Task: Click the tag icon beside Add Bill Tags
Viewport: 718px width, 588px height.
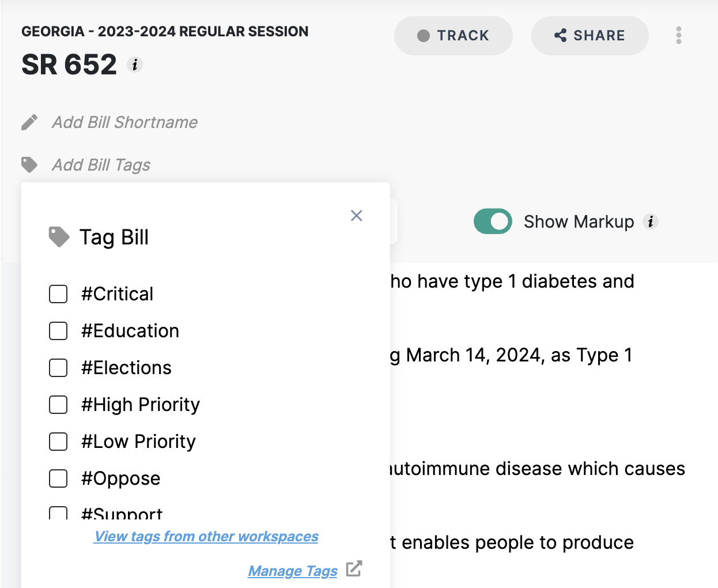Action: pyautogui.click(x=29, y=165)
